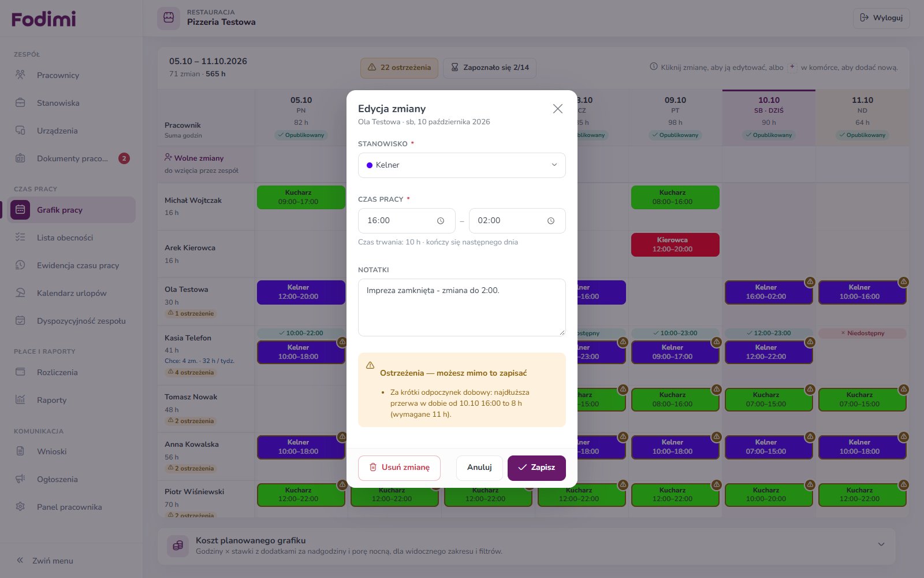Viewport: 924px width, 578px height.
Task: Click the Ewidencja czasu pracy clock icon
Action: (20, 265)
